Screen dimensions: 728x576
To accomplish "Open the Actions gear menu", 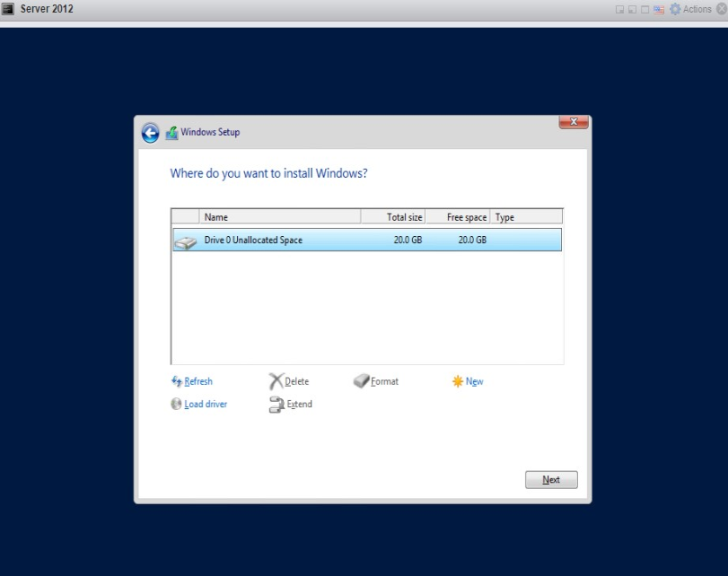I will pyautogui.click(x=690, y=9).
